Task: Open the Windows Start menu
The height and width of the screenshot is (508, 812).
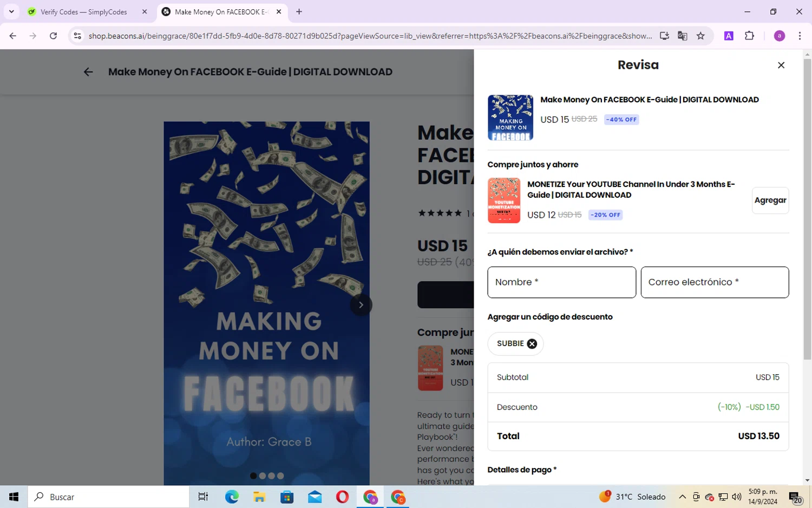Action: click(x=14, y=497)
